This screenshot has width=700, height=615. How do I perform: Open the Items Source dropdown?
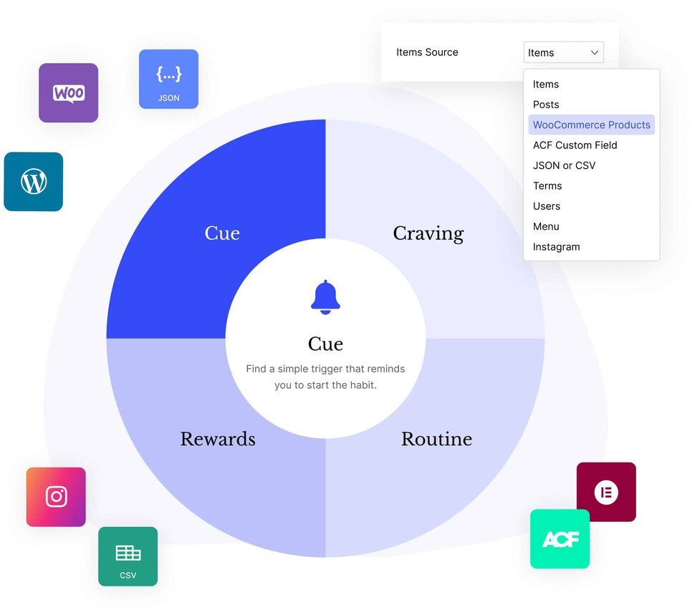tap(563, 52)
